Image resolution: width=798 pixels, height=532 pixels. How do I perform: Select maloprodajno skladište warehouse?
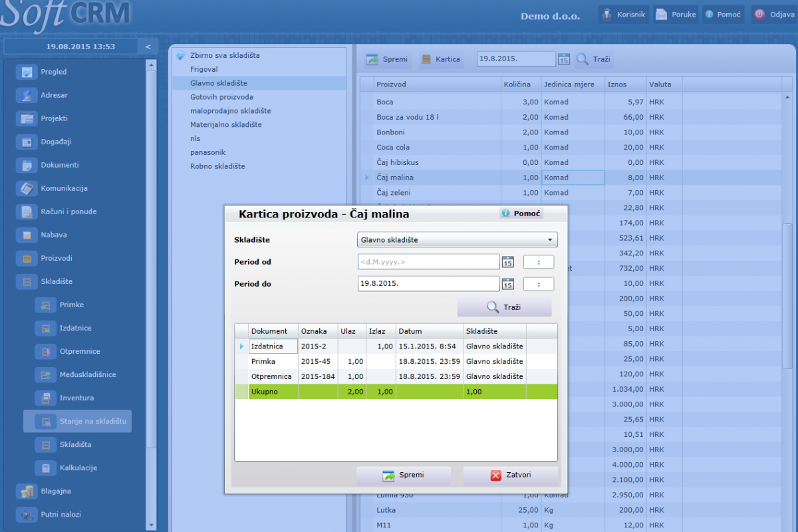point(230,111)
